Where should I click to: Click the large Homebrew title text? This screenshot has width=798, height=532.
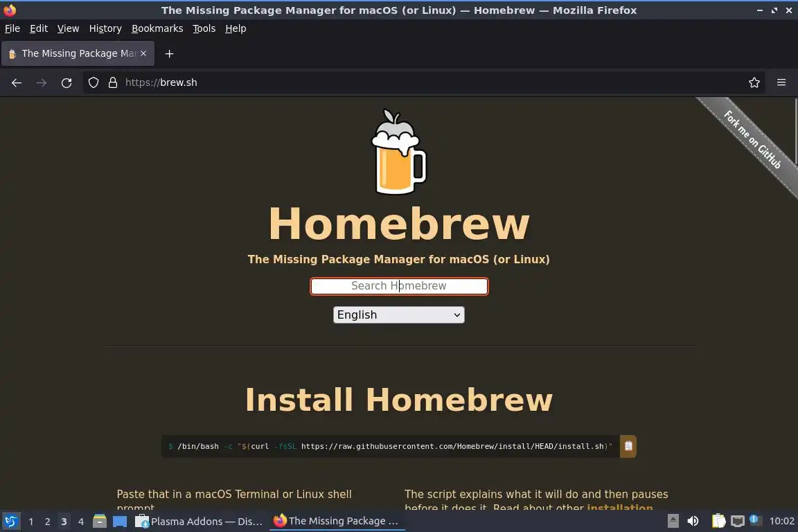click(399, 224)
